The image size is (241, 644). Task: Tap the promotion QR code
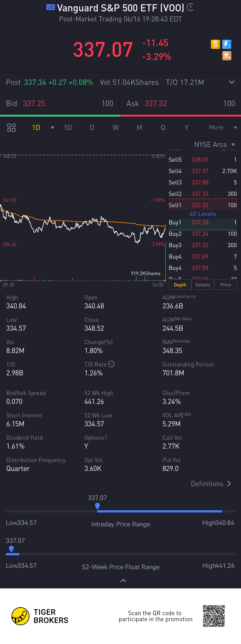click(x=214, y=616)
